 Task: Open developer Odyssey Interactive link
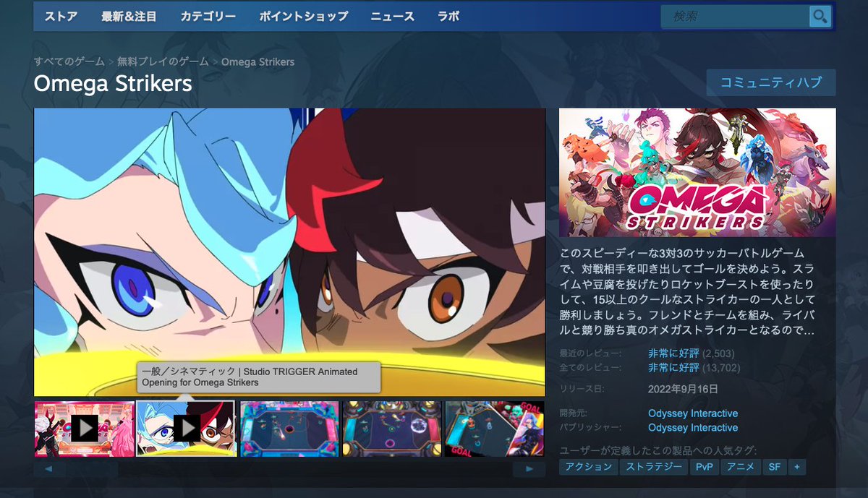(x=693, y=413)
